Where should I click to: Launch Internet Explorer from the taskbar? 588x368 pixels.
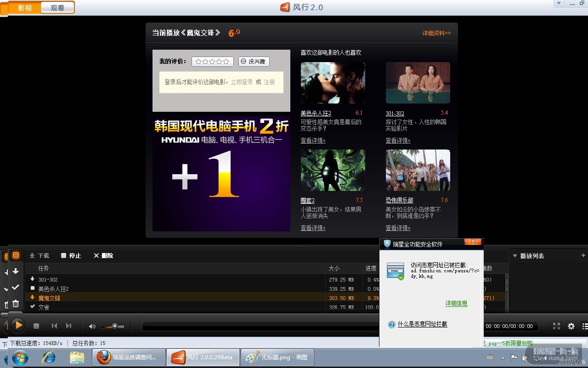point(49,357)
